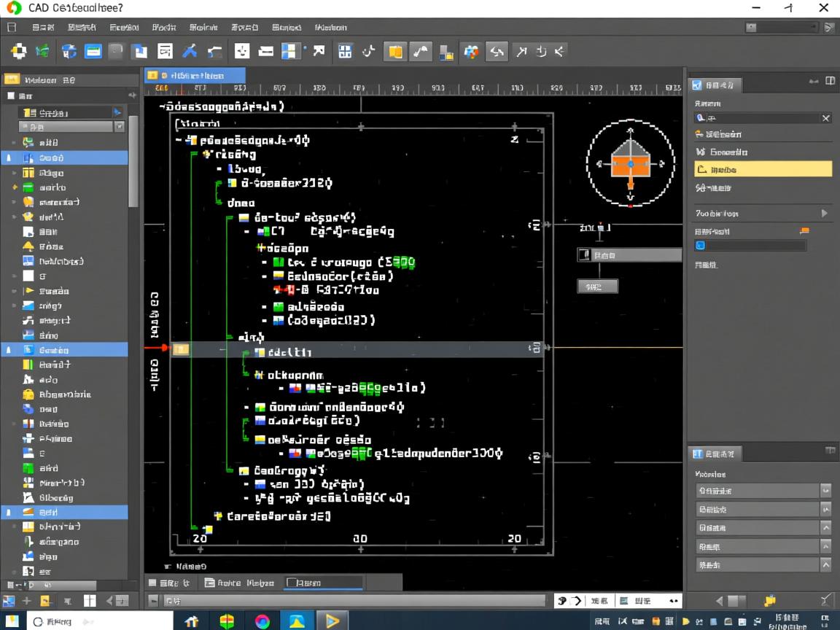Select the blue document tab above the canvas
The width and height of the screenshot is (840, 630).
tap(195, 75)
